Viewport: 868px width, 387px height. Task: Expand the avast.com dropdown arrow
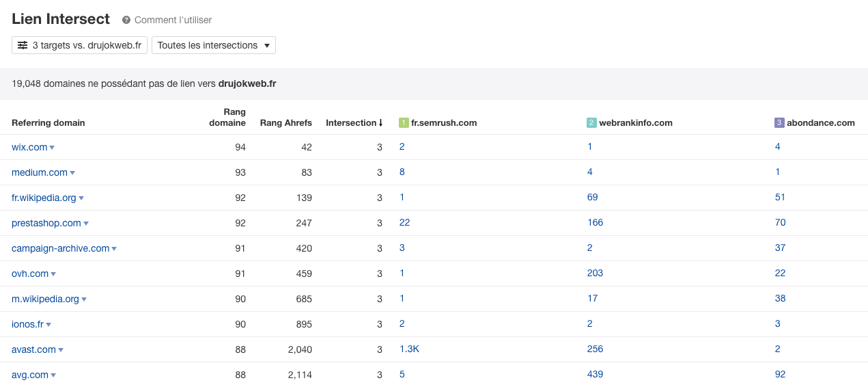click(x=61, y=350)
